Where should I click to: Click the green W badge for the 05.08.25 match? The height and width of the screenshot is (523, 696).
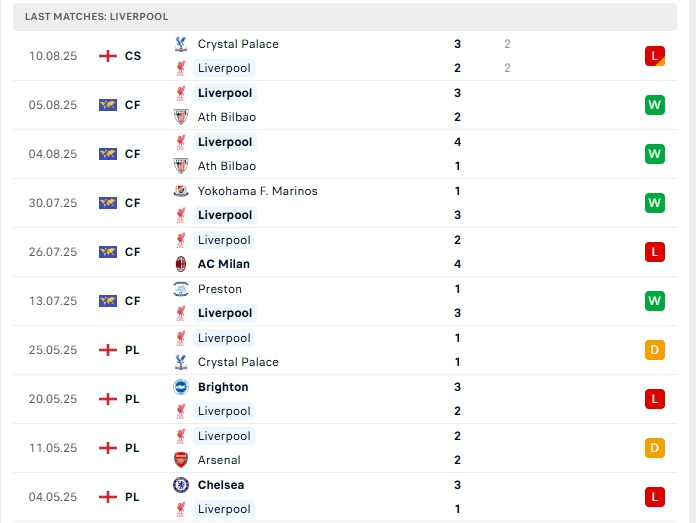tap(655, 105)
